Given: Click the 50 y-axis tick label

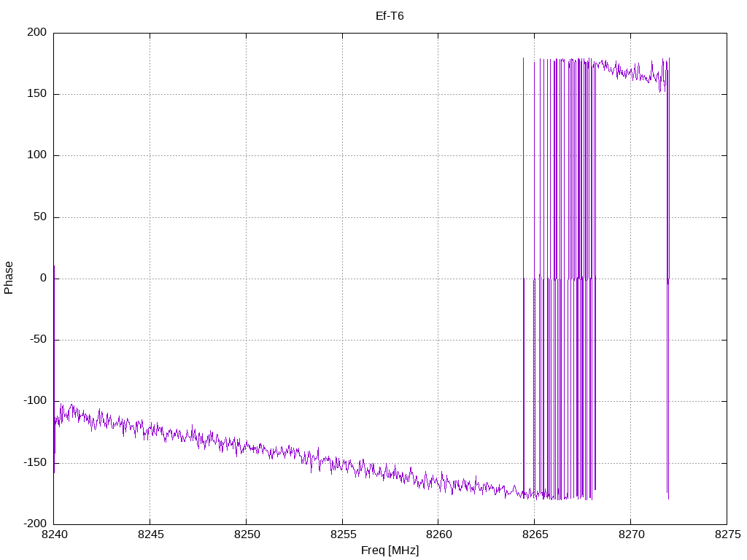Looking at the screenshot, I should [x=41, y=217].
